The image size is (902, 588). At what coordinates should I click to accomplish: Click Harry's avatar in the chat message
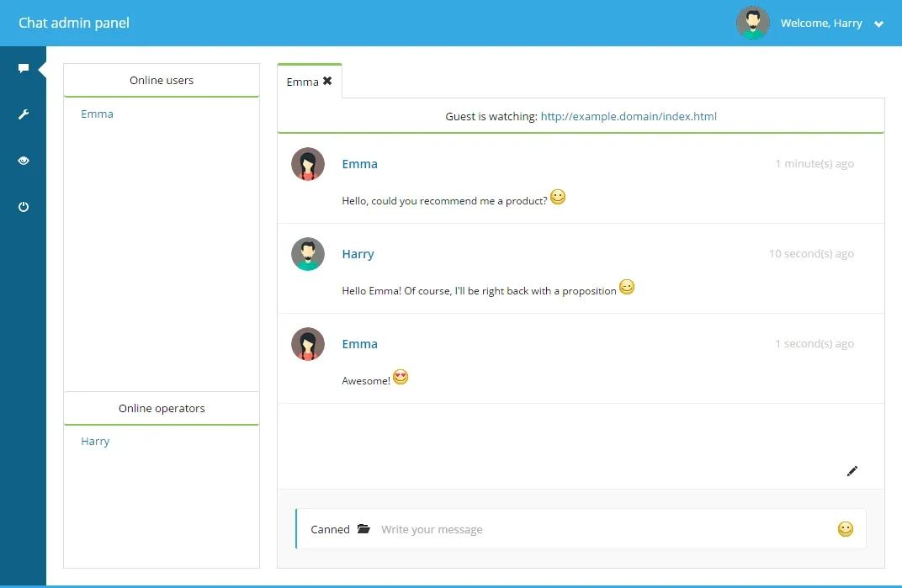[x=308, y=254]
